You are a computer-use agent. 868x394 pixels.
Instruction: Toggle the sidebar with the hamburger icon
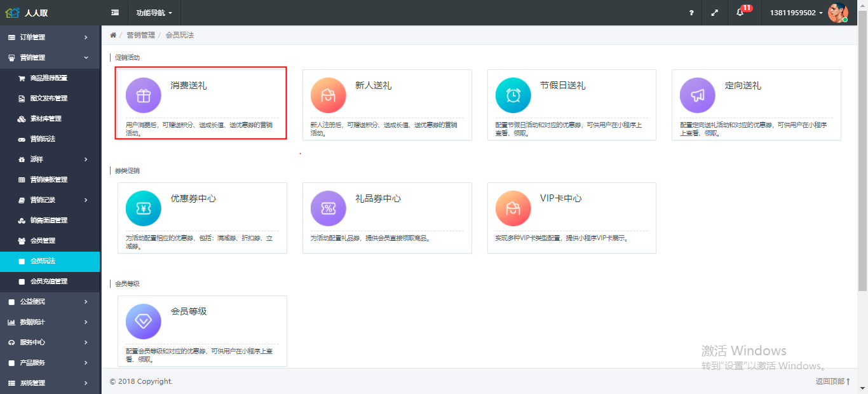tap(115, 12)
